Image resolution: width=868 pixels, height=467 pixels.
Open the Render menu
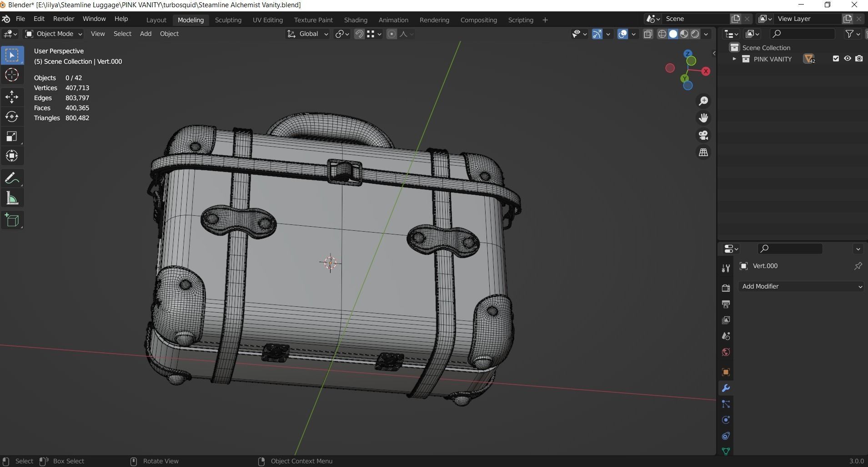(64, 19)
